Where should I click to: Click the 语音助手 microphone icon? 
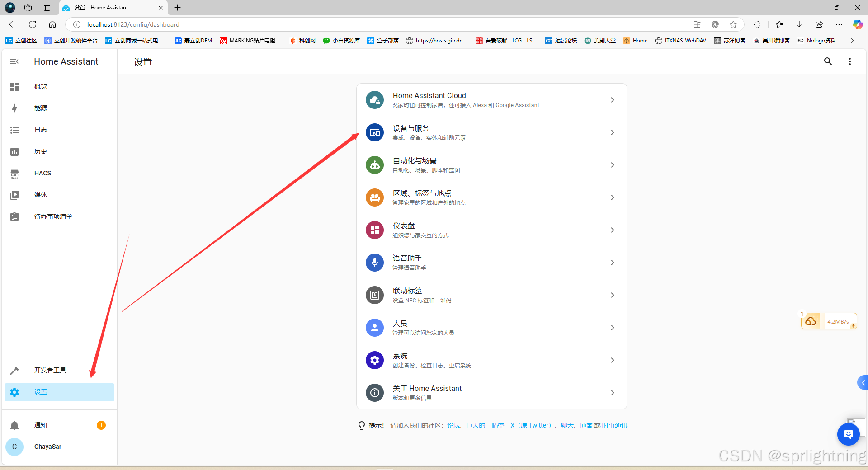click(375, 263)
